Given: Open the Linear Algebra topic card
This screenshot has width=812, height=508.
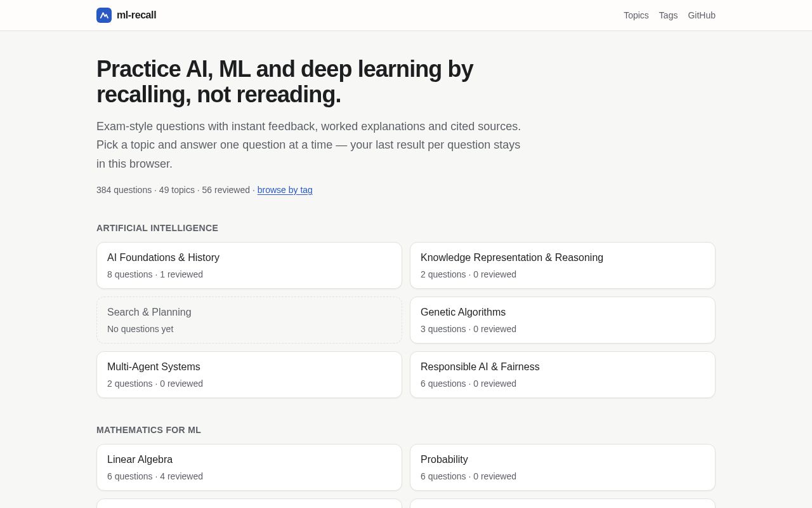Looking at the screenshot, I should coord(249,467).
